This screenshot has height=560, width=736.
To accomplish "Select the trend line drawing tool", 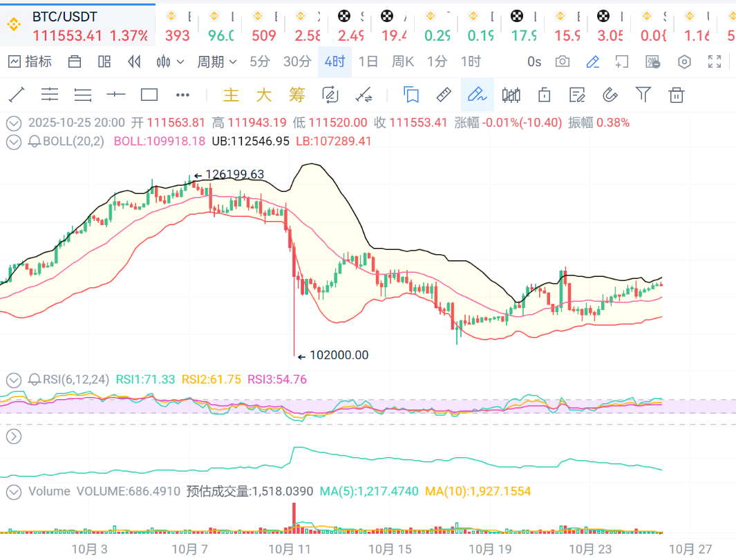I will [16, 95].
